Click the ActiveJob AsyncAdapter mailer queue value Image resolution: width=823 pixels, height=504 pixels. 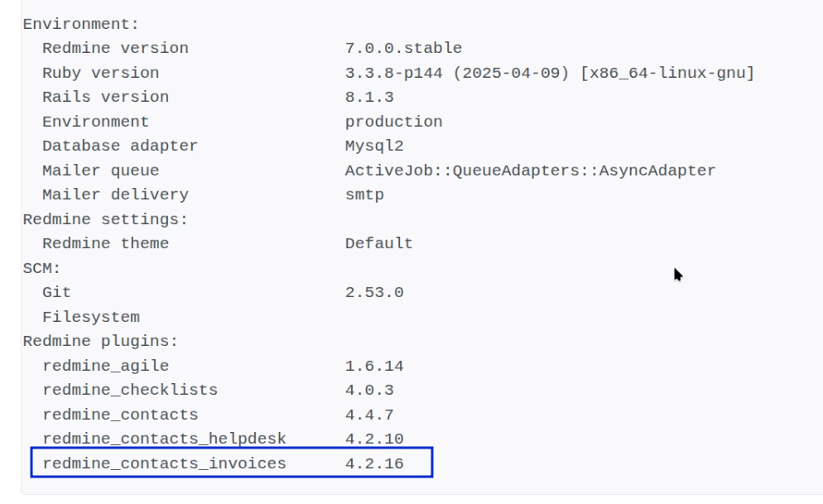click(x=530, y=170)
